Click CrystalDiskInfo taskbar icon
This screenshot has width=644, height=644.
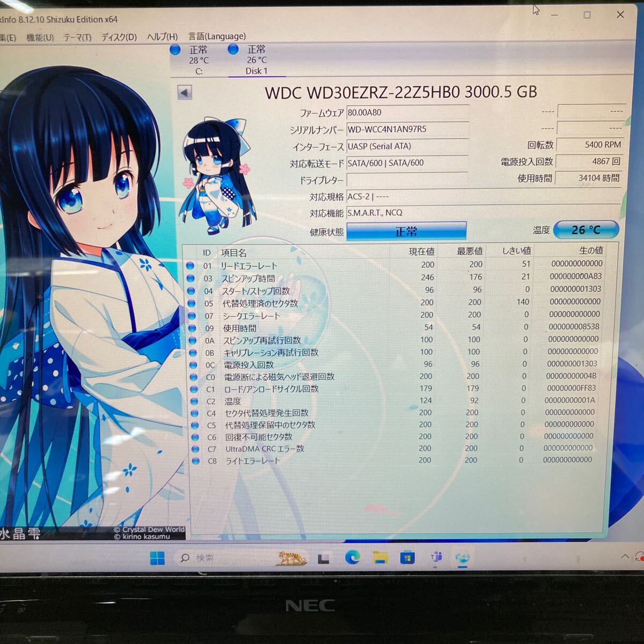(463, 558)
